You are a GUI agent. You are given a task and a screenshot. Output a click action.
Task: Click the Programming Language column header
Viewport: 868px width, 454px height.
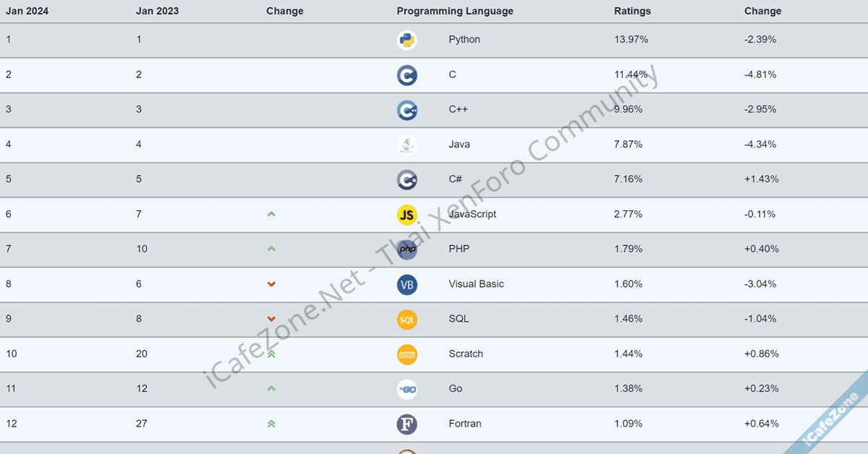point(455,11)
